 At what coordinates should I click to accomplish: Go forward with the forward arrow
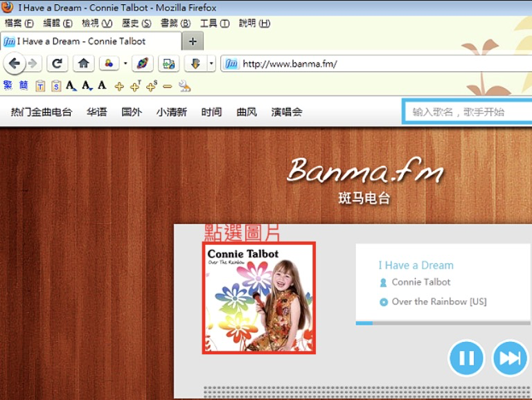[x=33, y=64]
